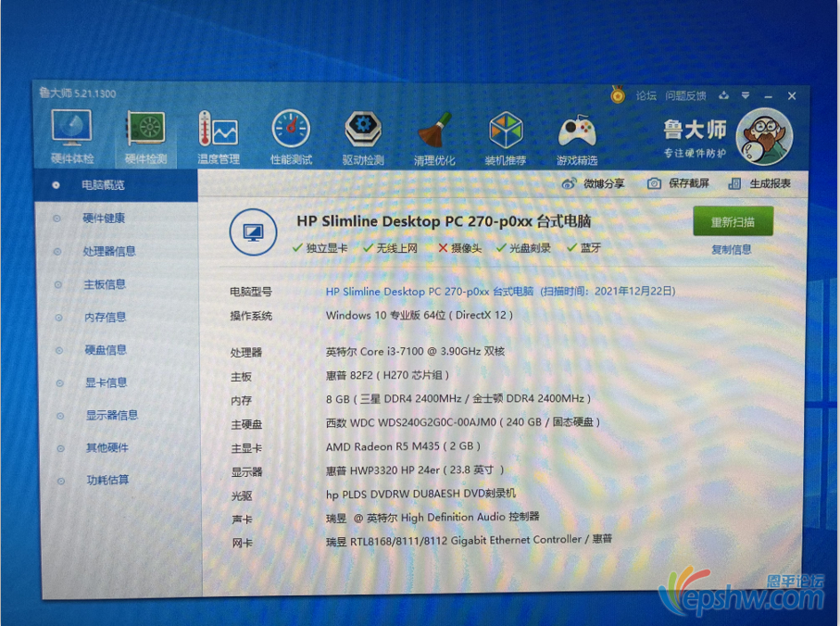Click the green 重新扫描 rescan button
Screen dimensions: 840x626
click(733, 221)
